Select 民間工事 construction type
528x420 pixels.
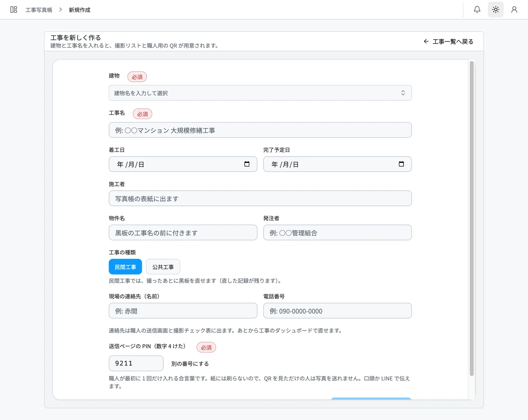125,267
